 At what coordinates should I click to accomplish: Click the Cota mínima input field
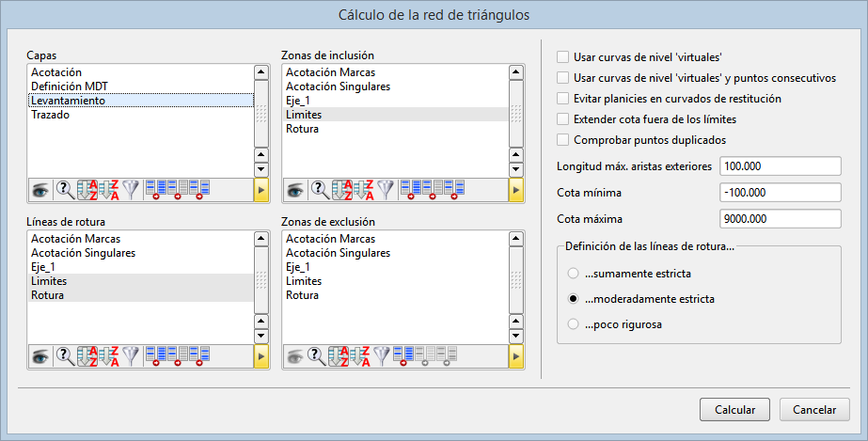[x=781, y=193]
